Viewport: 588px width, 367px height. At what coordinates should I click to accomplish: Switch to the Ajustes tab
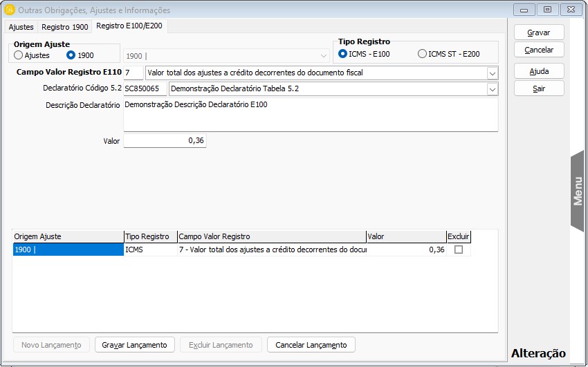(x=21, y=27)
